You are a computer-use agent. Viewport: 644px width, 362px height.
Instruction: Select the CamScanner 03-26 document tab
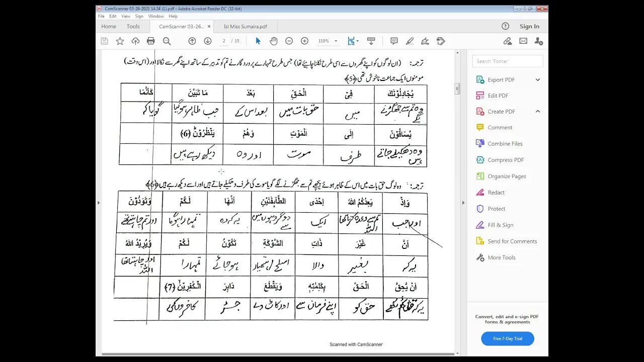[181, 27]
